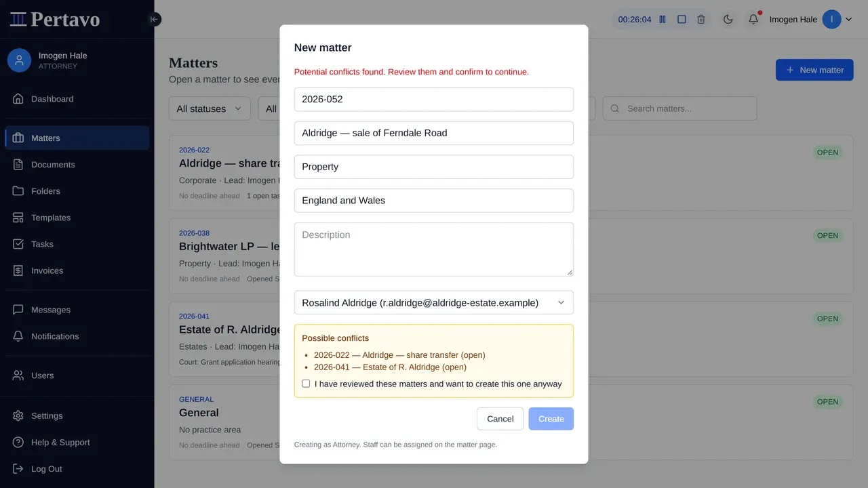Click the Pertavo logo
Image resolution: width=868 pixels, height=488 pixels.
(x=55, y=20)
